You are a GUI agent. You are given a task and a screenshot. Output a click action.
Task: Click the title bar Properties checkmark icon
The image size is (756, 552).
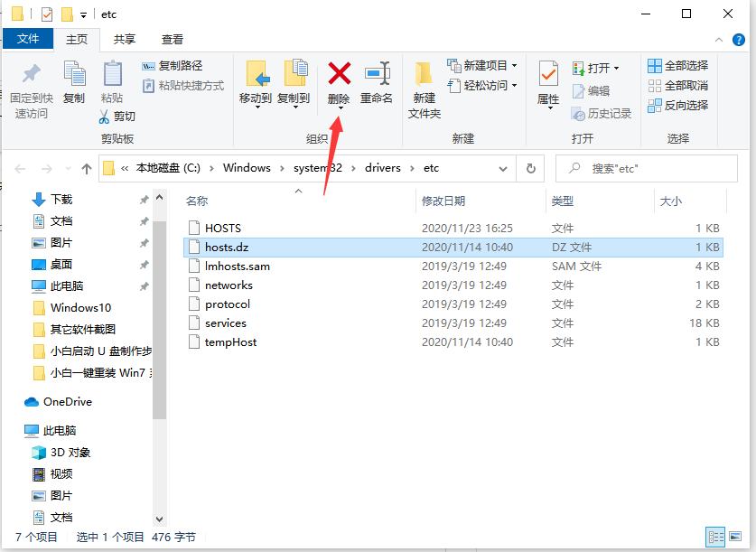[47, 14]
